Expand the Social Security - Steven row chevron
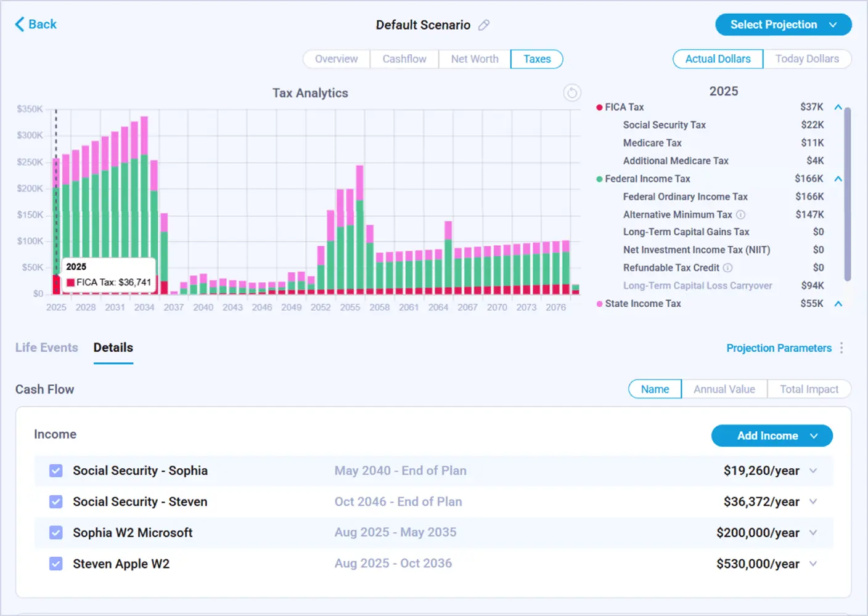Image resolution: width=868 pixels, height=616 pixels. (813, 501)
